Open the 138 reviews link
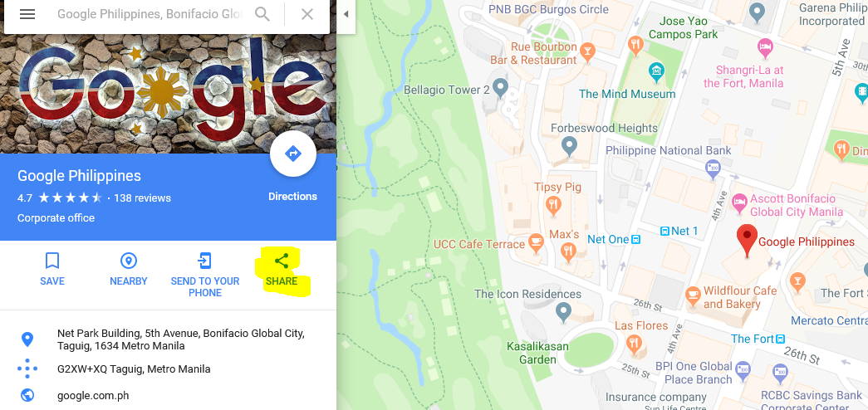Viewport: 868px width, 410px height. pyautogui.click(x=142, y=198)
